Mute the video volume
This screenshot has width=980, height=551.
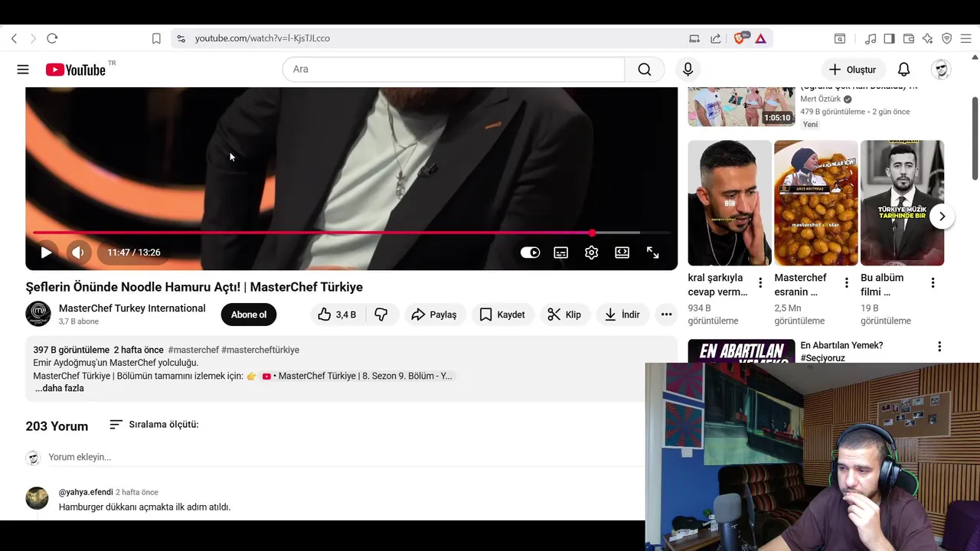pos(78,253)
